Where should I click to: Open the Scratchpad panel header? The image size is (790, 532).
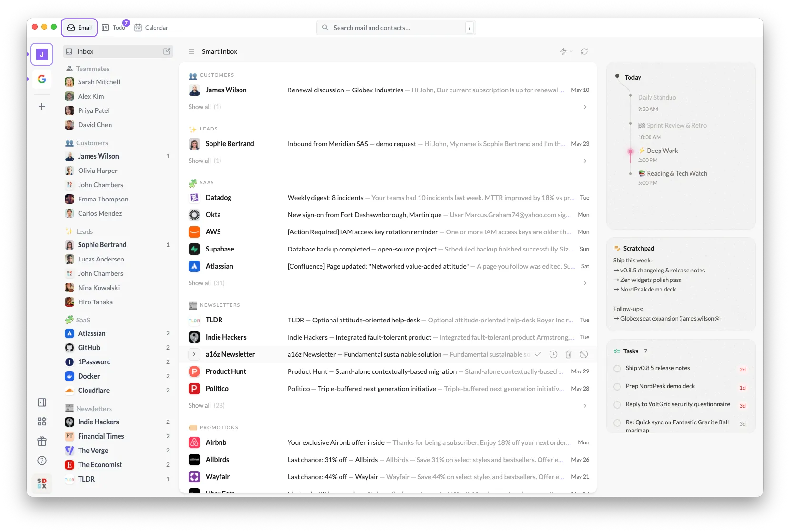[x=634, y=248]
